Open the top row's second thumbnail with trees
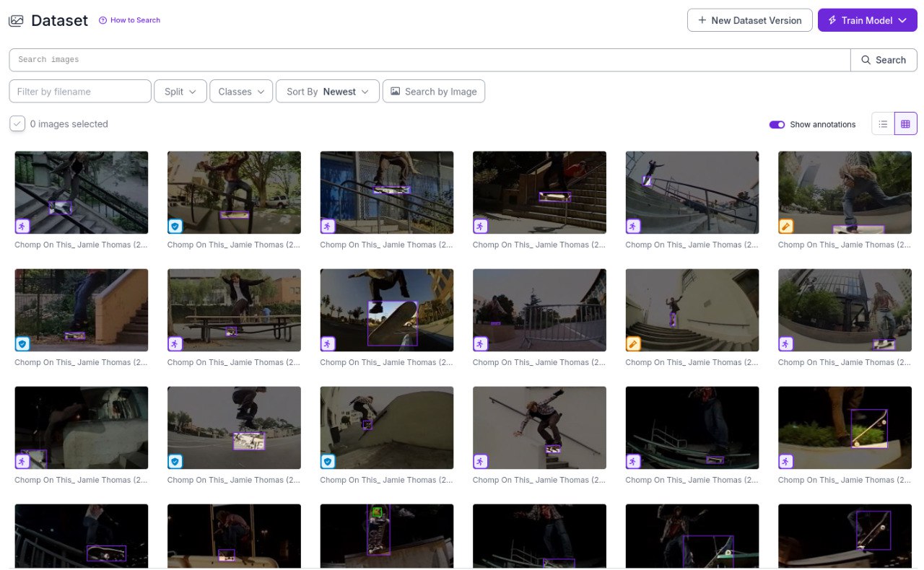 click(234, 192)
